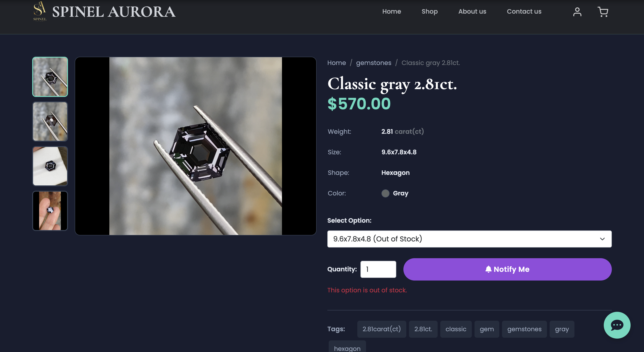Open the user account icon
644x352 pixels.
577,12
